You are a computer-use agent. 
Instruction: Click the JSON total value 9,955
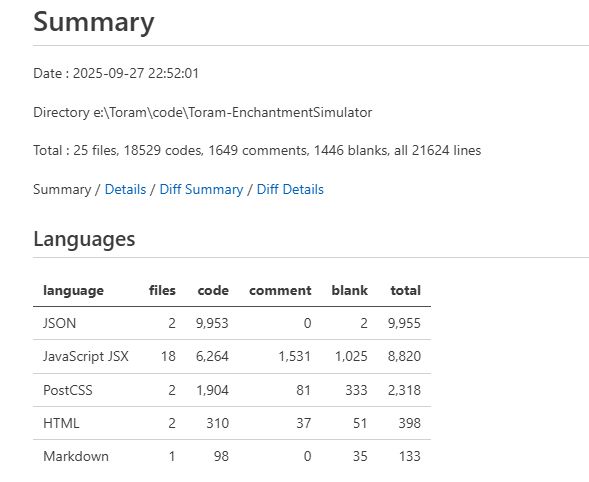coord(404,323)
